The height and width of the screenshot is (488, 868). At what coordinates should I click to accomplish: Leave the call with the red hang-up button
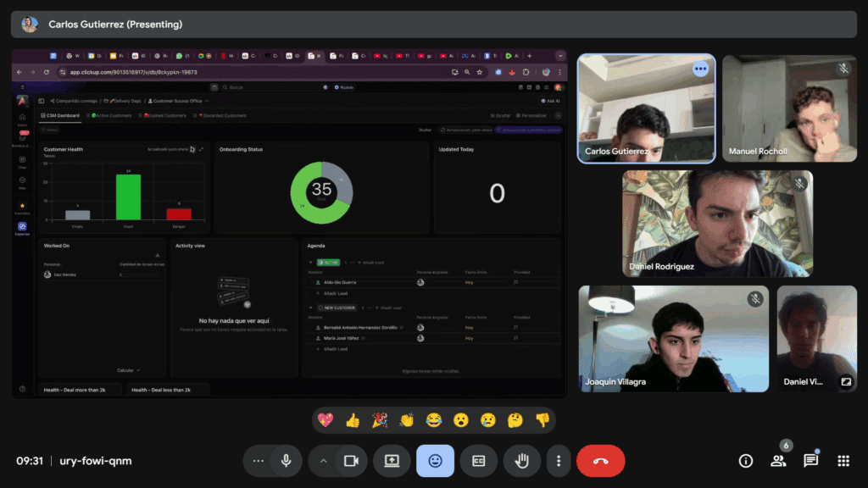coord(600,461)
